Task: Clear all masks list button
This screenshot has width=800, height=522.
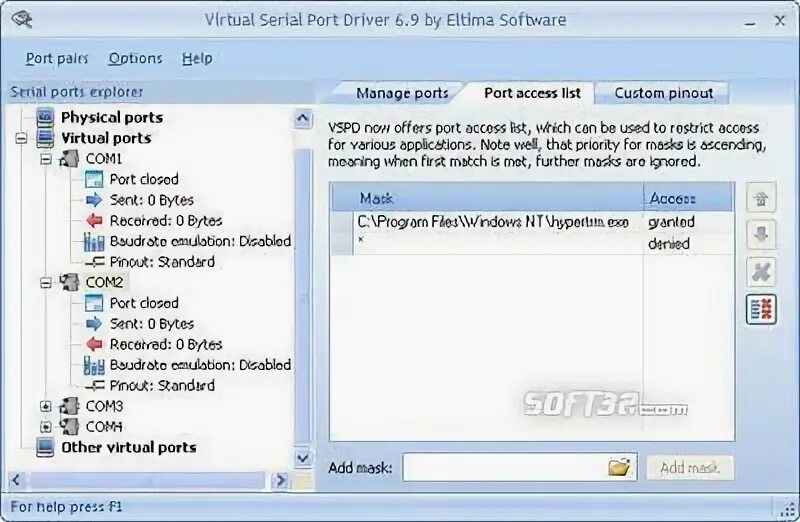Action: click(x=761, y=309)
